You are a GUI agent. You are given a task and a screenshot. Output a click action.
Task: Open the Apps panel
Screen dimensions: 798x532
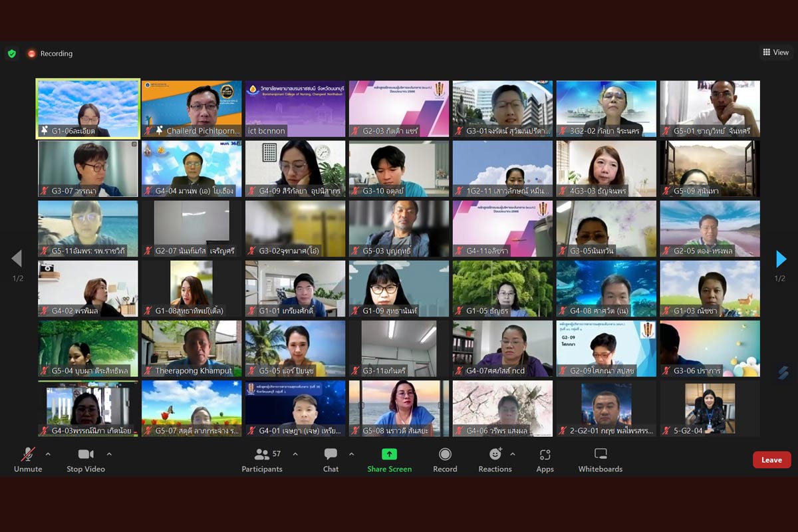pyautogui.click(x=545, y=455)
